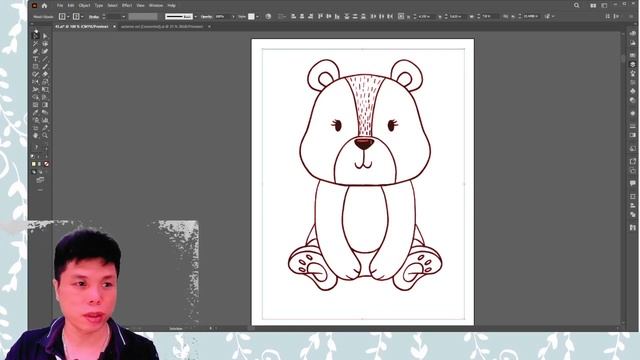Choose the Gradient tool
The width and height of the screenshot is (640, 360).
45,105
